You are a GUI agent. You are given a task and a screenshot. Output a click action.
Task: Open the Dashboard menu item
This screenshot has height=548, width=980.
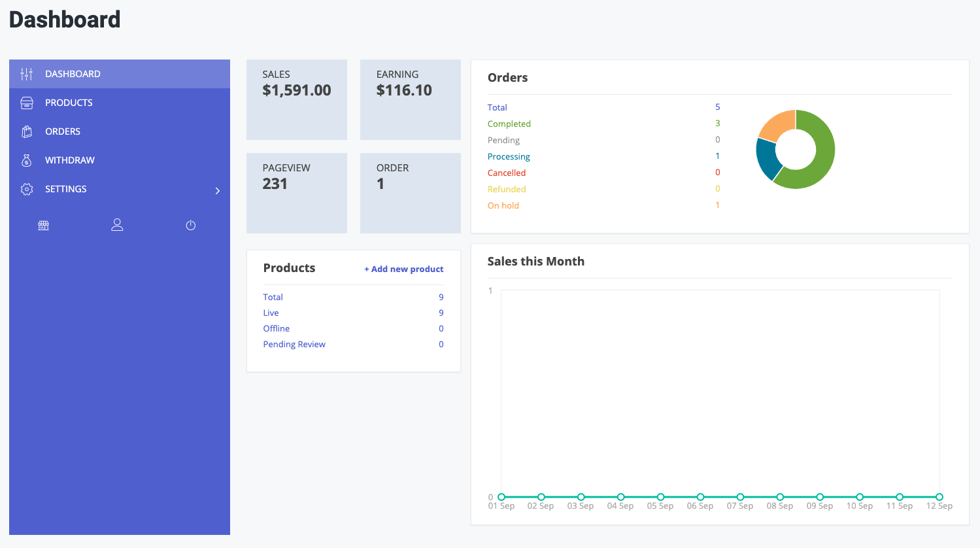click(x=120, y=74)
